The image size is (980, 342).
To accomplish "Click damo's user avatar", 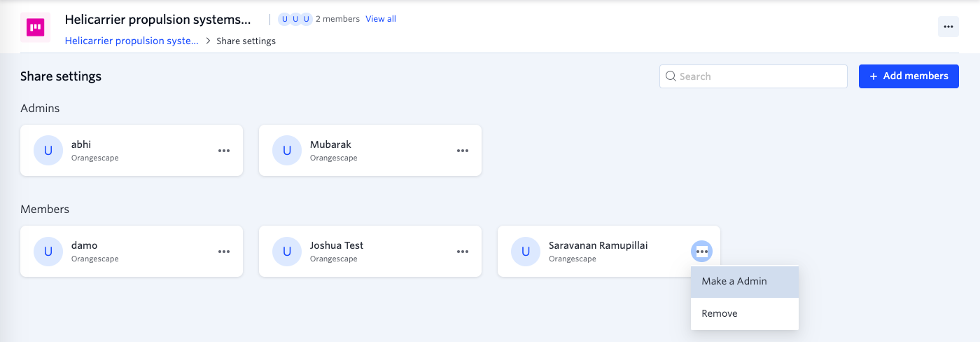I will [x=48, y=252].
